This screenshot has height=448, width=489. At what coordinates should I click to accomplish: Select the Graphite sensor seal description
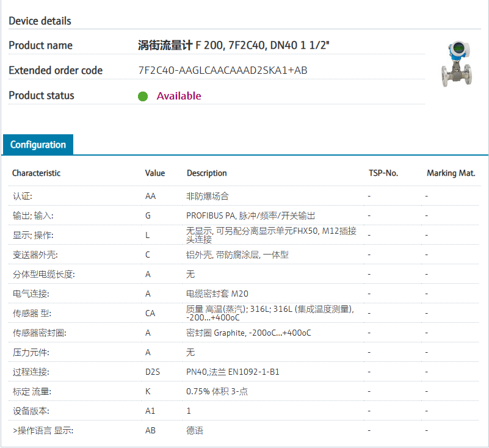click(x=248, y=333)
